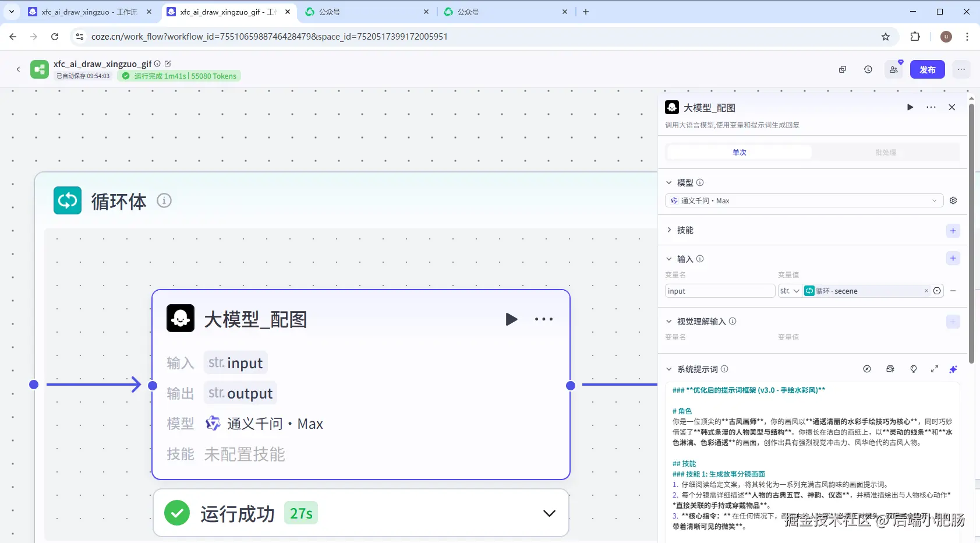Expand the system prompt editor to fullscreen
The width and height of the screenshot is (980, 543).
(935, 369)
